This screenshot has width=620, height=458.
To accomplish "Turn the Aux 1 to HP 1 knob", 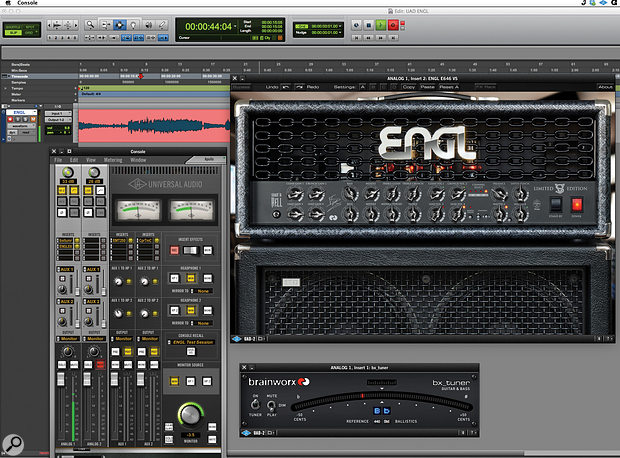I will 118,281.
